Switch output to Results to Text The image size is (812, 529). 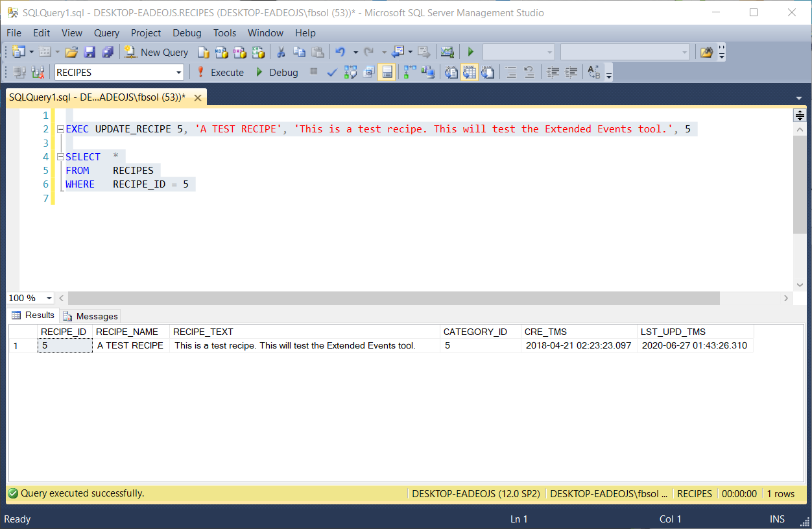coord(451,72)
